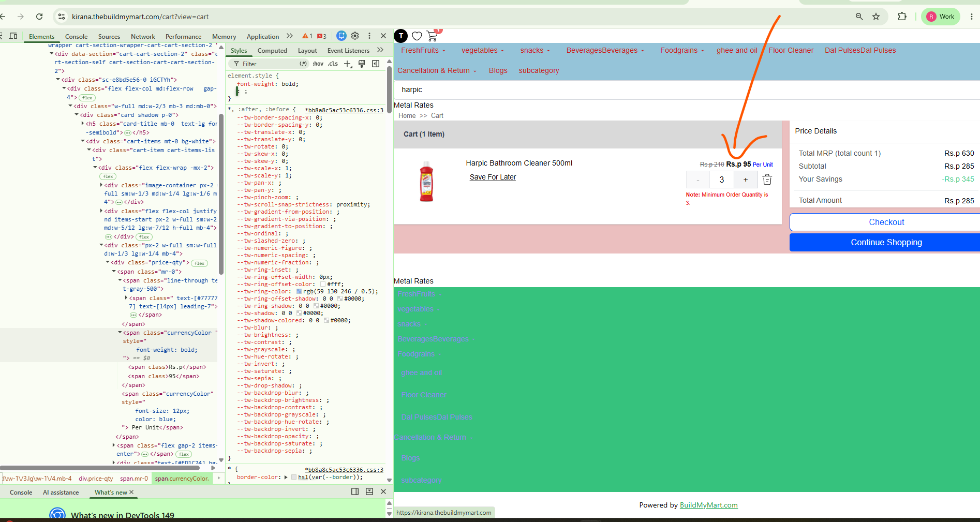Go forward in browser history
This screenshot has height=522, width=980.
click(x=21, y=17)
